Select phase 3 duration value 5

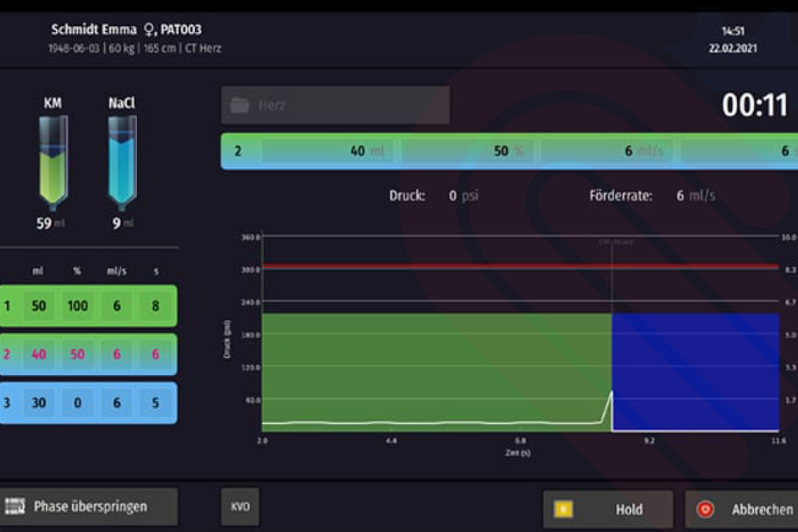[155, 403]
